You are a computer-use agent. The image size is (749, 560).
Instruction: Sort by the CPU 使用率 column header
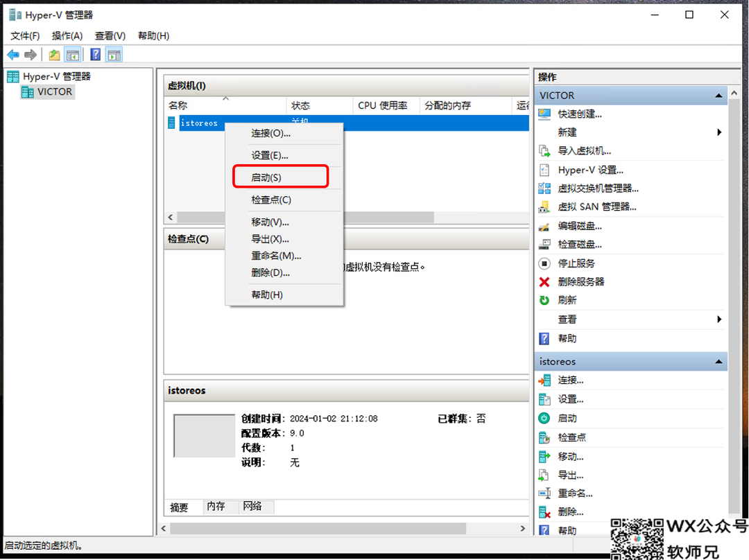(x=386, y=105)
